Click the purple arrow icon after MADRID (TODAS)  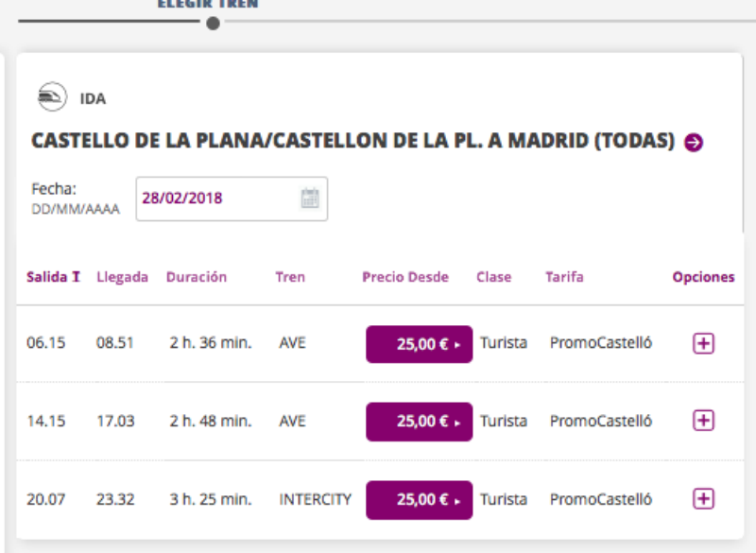694,143
